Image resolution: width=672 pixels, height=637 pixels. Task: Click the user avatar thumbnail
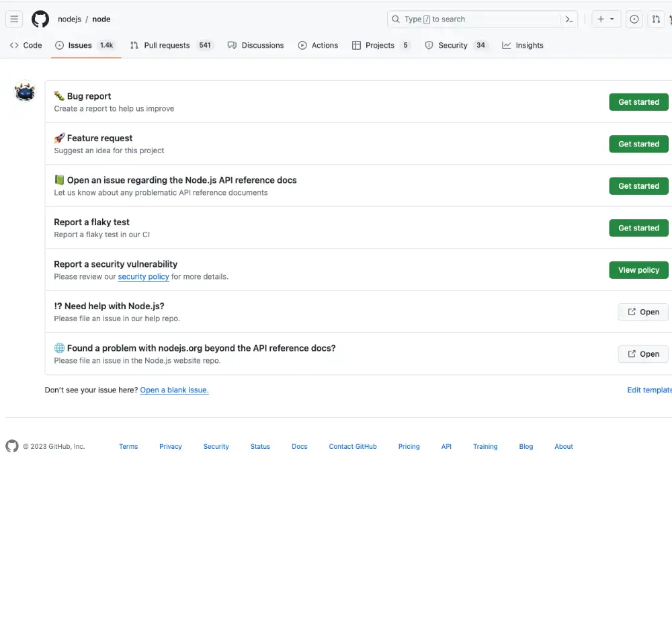pyautogui.click(x=25, y=92)
